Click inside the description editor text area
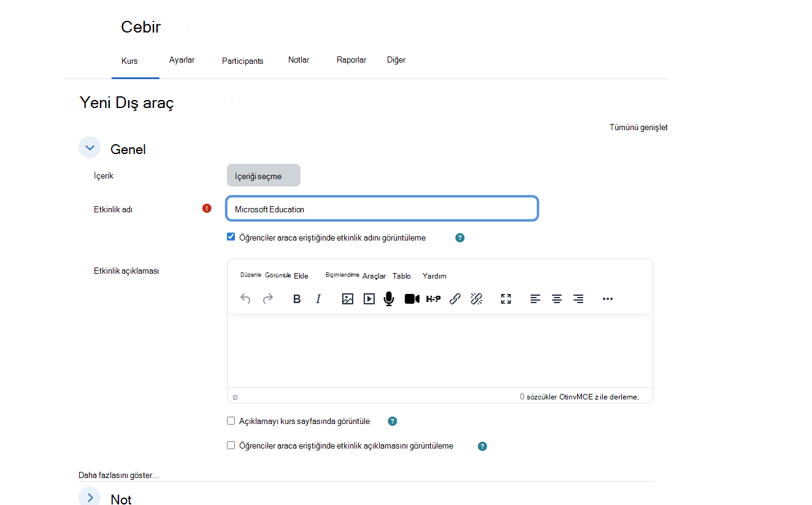The width and height of the screenshot is (812, 505). 440,351
